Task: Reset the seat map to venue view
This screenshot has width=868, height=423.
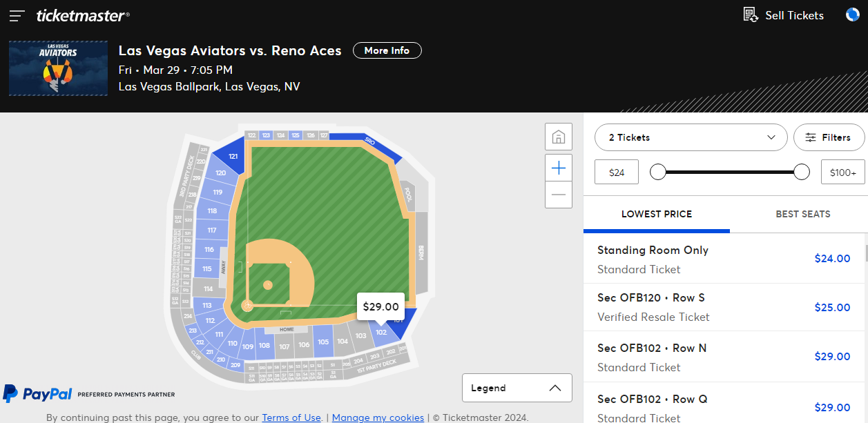Action: (559, 137)
